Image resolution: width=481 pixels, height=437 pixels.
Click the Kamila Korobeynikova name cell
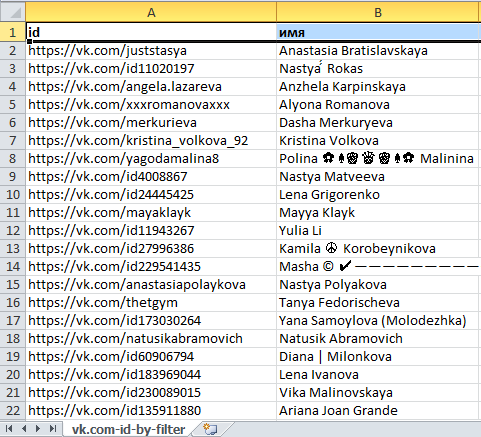[378, 249]
